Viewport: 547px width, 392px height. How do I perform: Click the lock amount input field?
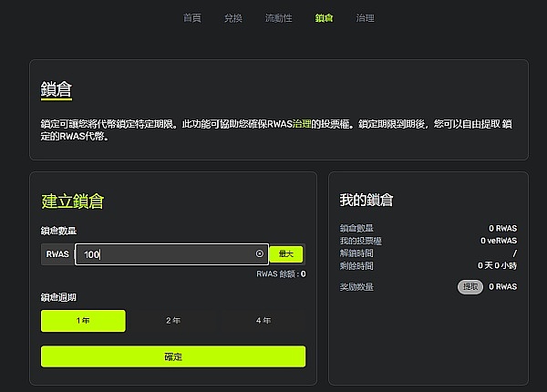(x=164, y=254)
